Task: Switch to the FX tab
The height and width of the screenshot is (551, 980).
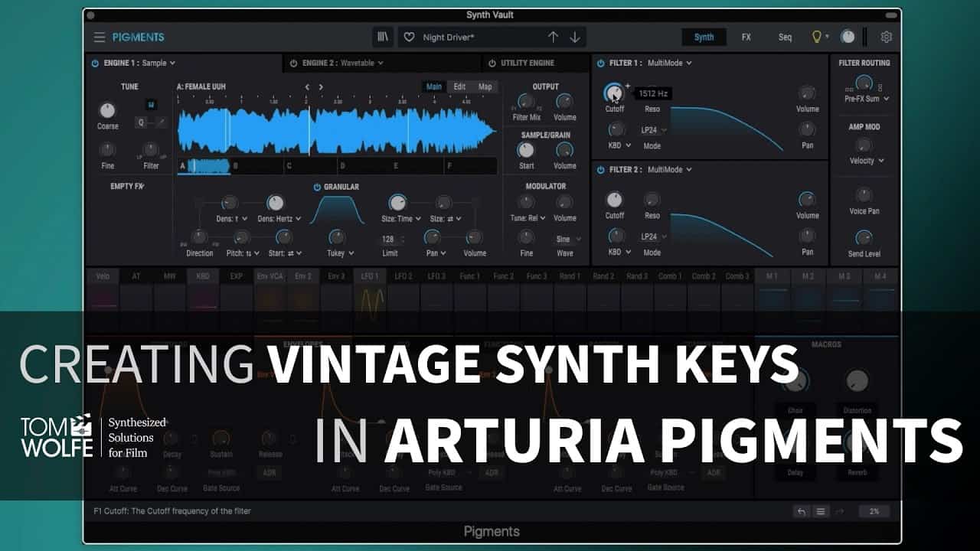Action: tap(746, 37)
